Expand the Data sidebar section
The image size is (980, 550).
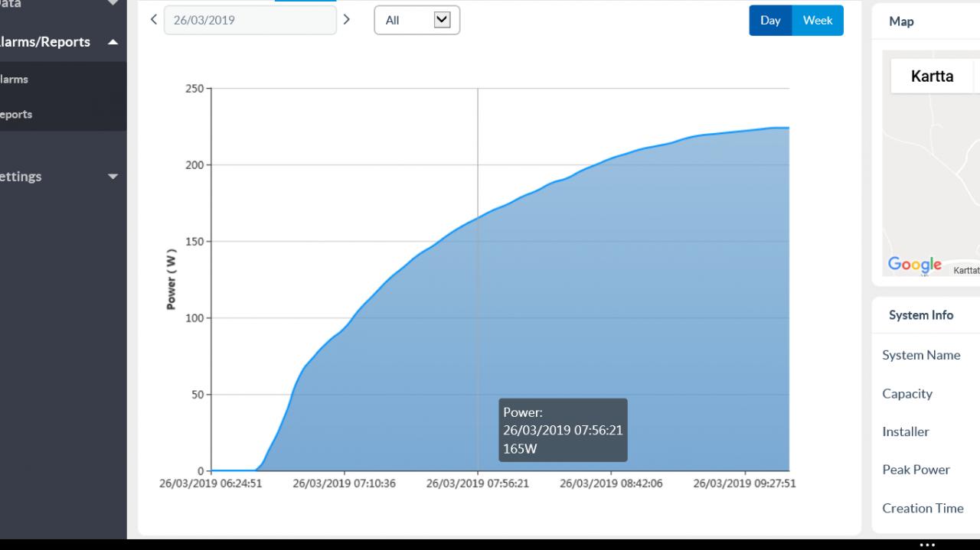[x=113, y=3]
